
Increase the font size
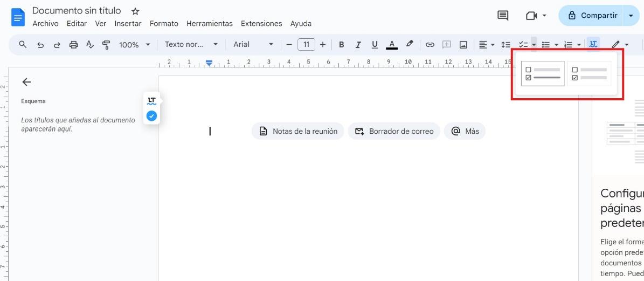323,44
